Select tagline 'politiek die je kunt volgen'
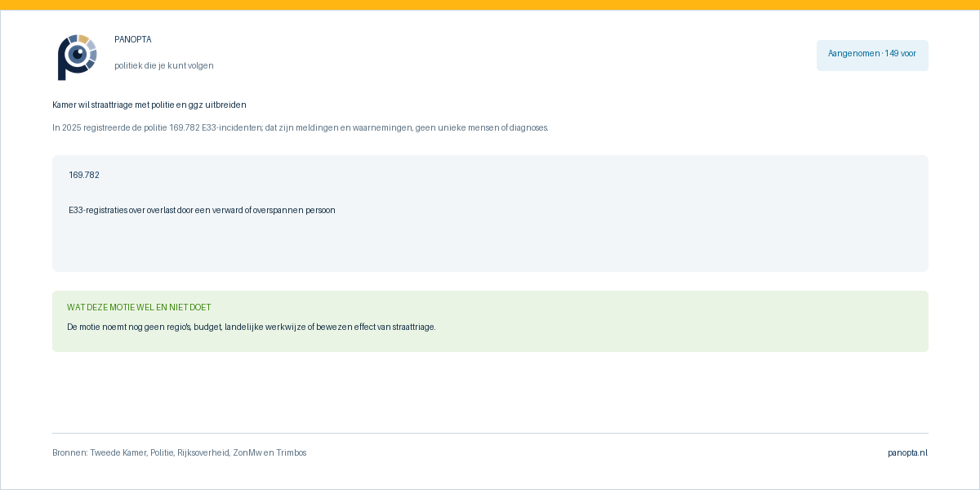Screen dimensions: 980x490 pyautogui.click(x=164, y=65)
